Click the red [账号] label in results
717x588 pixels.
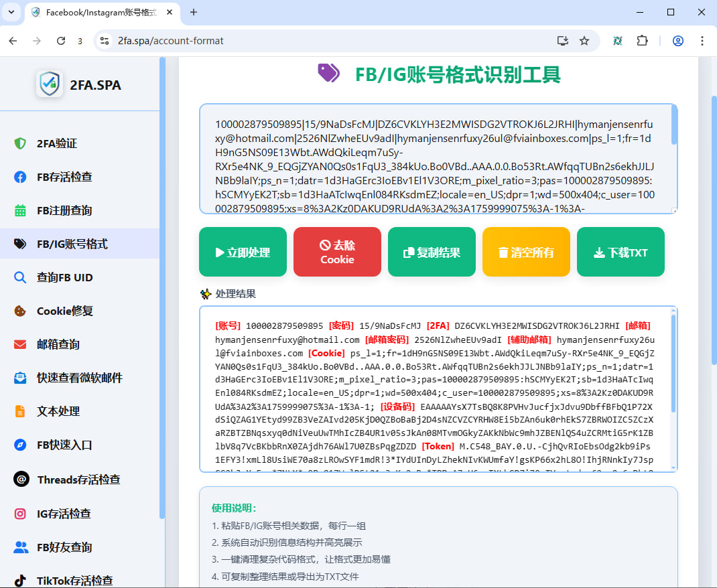pos(228,325)
